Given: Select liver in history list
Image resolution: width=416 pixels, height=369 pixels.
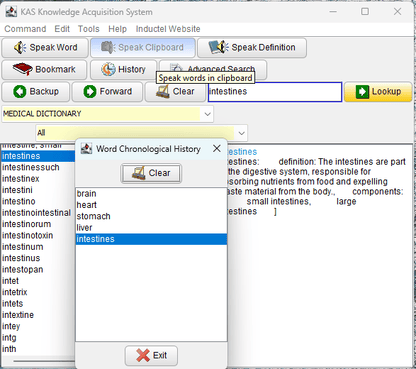Looking at the screenshot, I should click(151, 228).
